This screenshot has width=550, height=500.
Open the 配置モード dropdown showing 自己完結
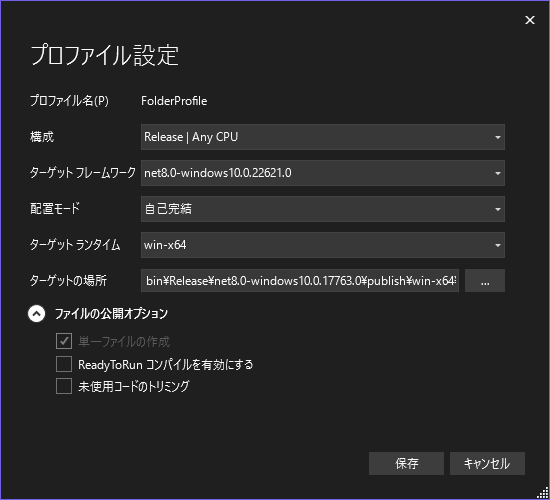coord(323,209)
